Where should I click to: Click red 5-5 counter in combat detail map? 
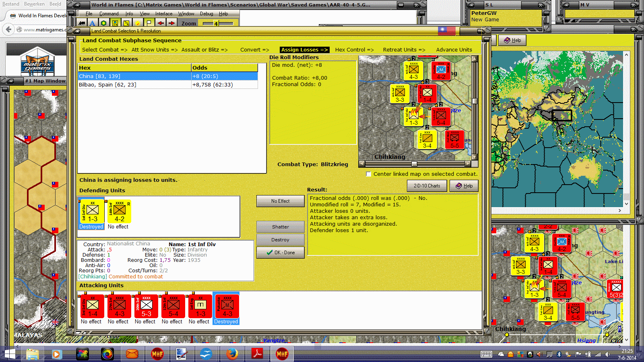pyautogui.click(x=454, y=140)
